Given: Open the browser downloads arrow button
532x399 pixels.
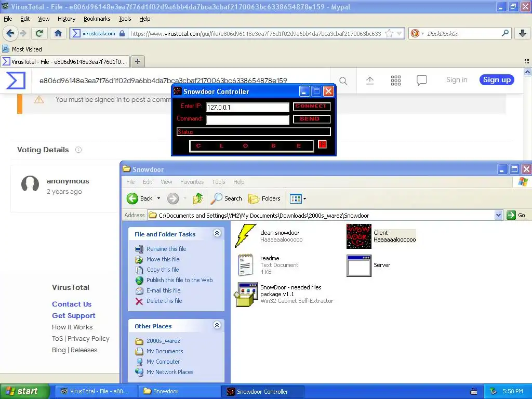Looking at the screenshot, I should click(x=523, y=33).
